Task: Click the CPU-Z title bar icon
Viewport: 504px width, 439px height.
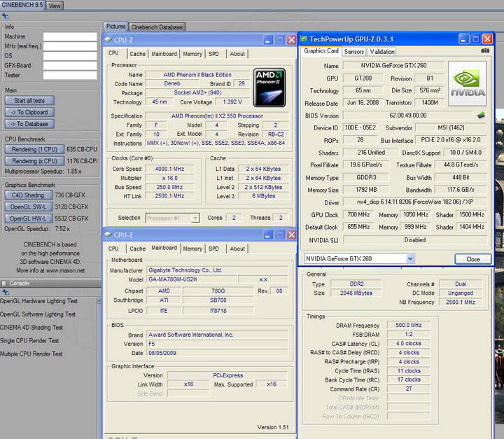Action: [x=109, y=40]
